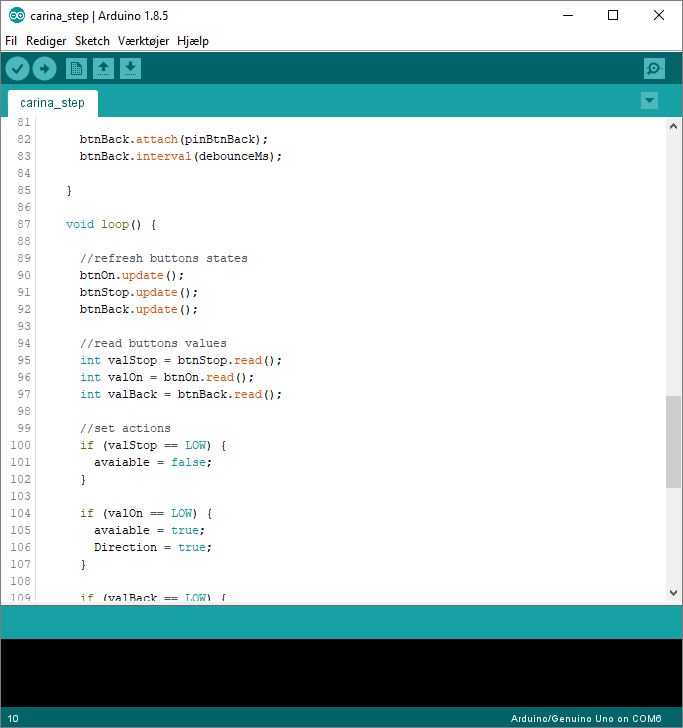
Task: Click line 'int valBack = btnBack.read();'
Action: pos(181,395)
